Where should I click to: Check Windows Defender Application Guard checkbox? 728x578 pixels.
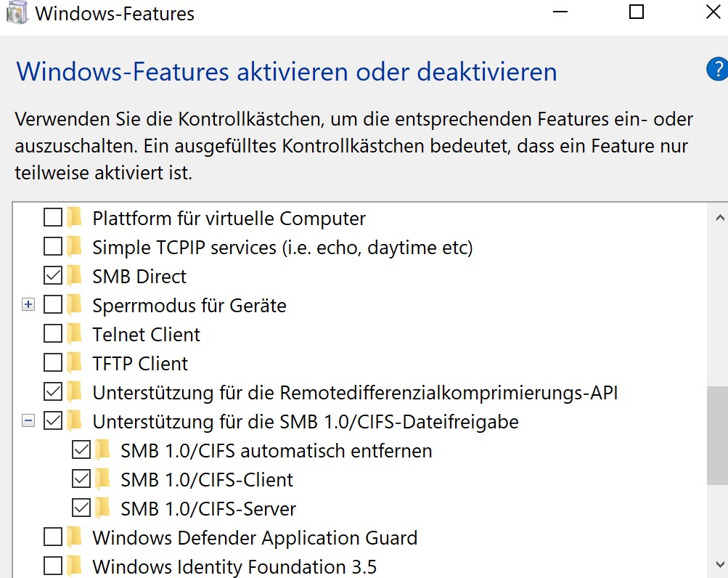[x=53, y=537]
